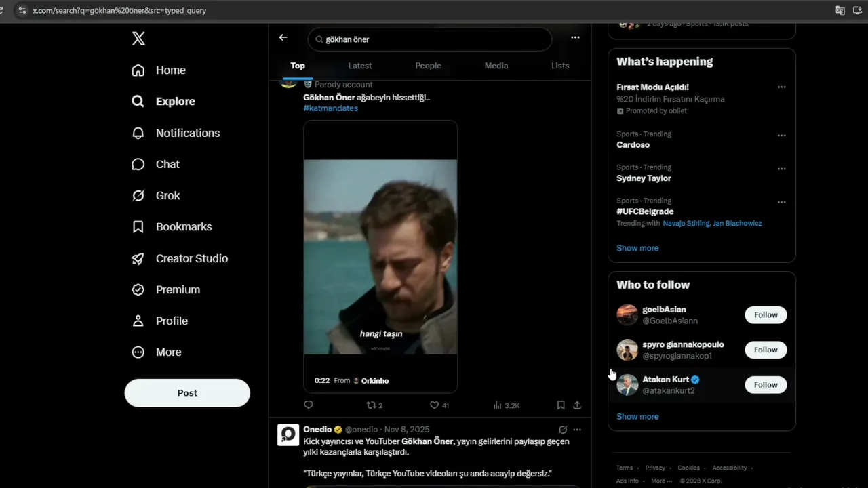The width and height of the screenshot is (868, 488).
Task: Switch to the Lists tab
Action: coord(560,66)
